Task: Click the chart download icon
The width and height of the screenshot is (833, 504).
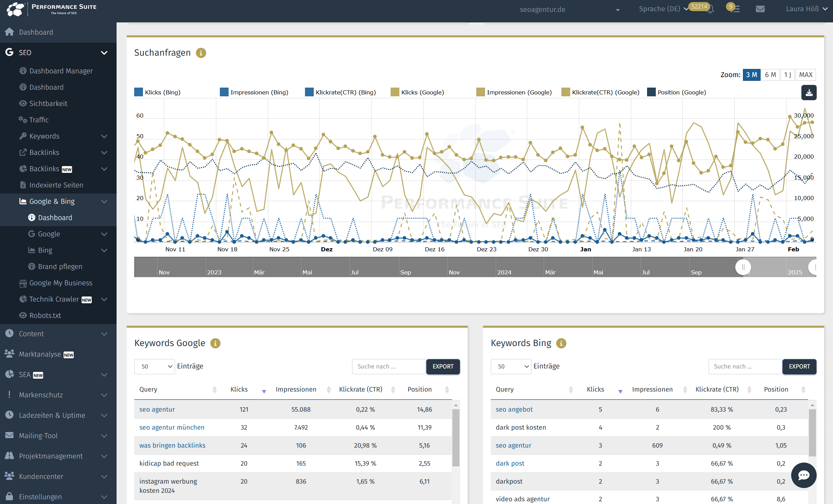Action: [809, 92]
